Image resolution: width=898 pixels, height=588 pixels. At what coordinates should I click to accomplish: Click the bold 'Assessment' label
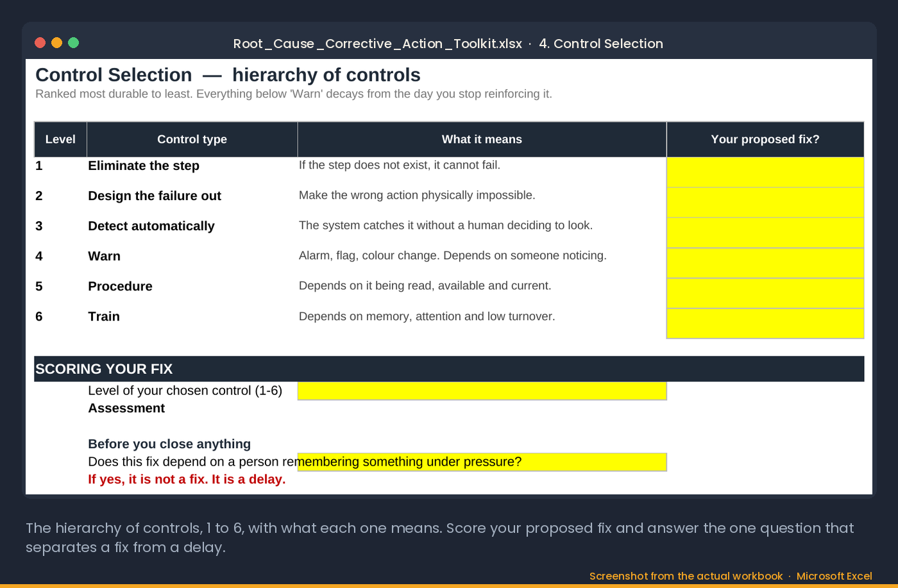(x=126, y=408)
